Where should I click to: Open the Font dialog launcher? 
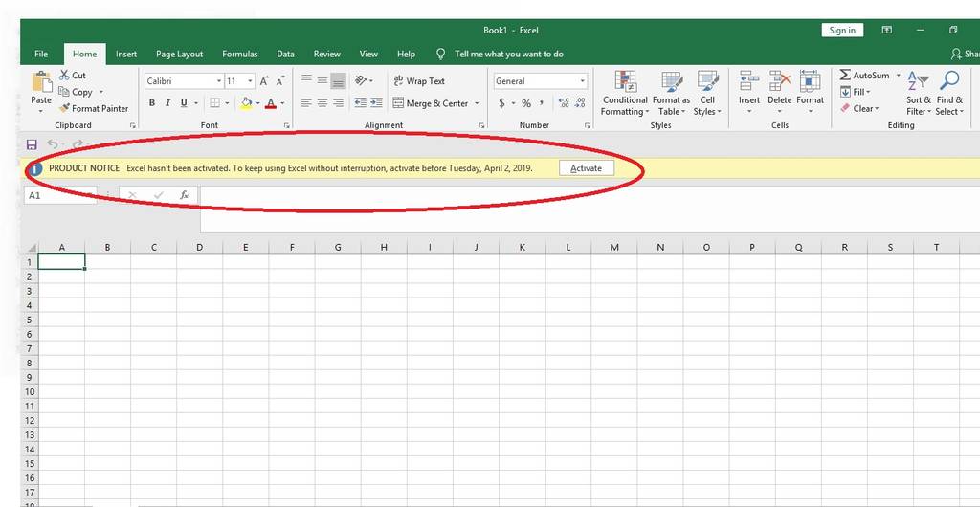(x=287, y=125)
